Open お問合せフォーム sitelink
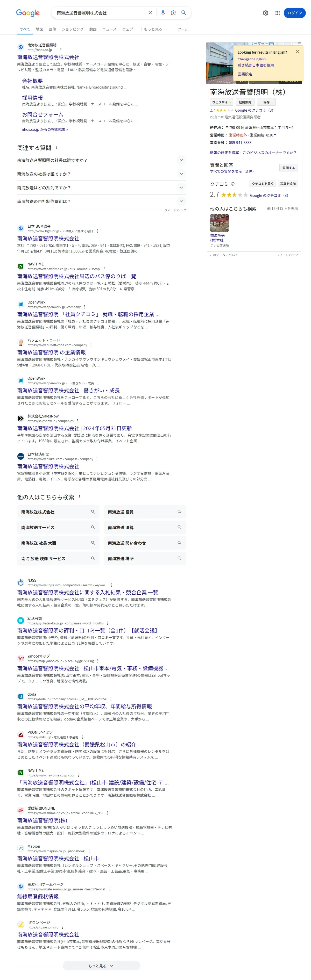 [x=43, y=114]
